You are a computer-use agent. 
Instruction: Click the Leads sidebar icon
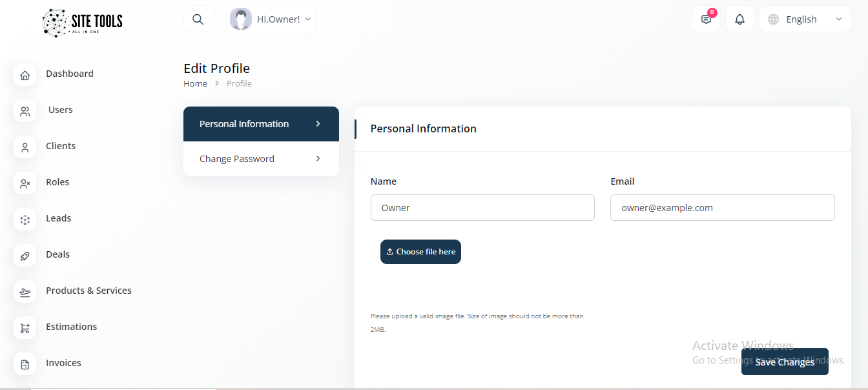25,220
